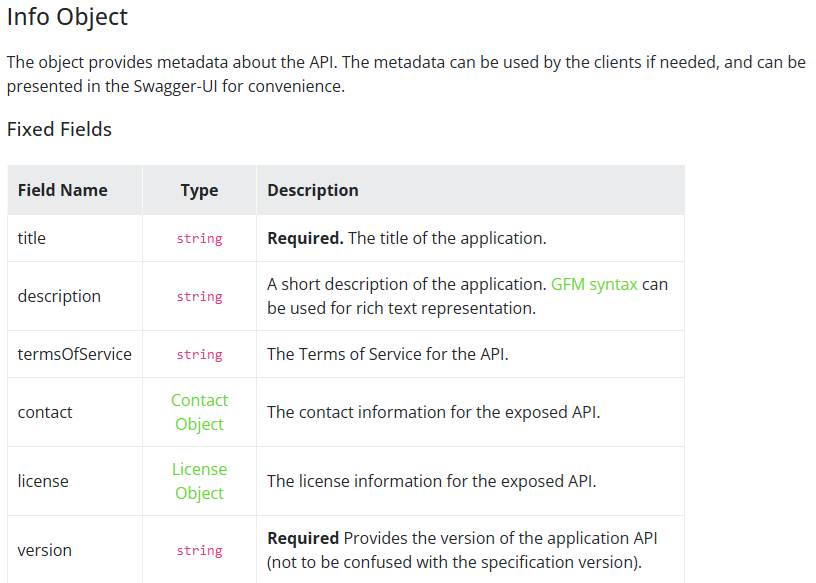816x583 pixels.
Task: Click the Info Object heading
Action: pyautogui.click(x=67, y=17)
